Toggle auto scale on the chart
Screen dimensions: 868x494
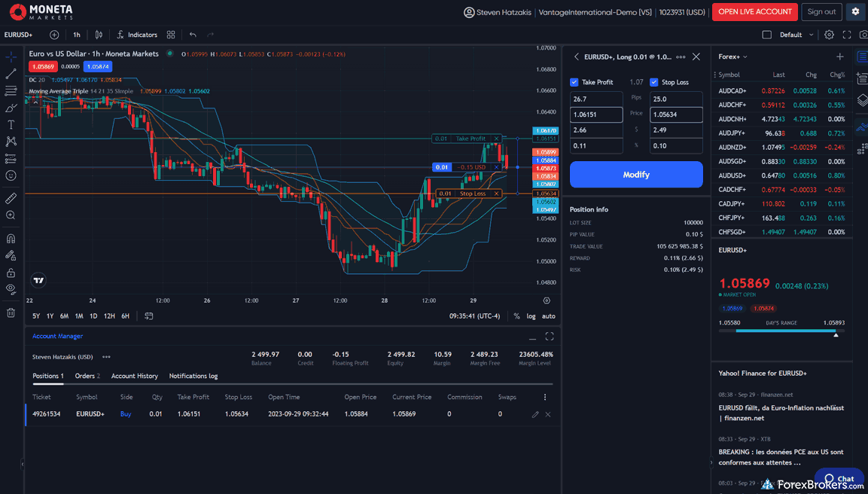549,316
